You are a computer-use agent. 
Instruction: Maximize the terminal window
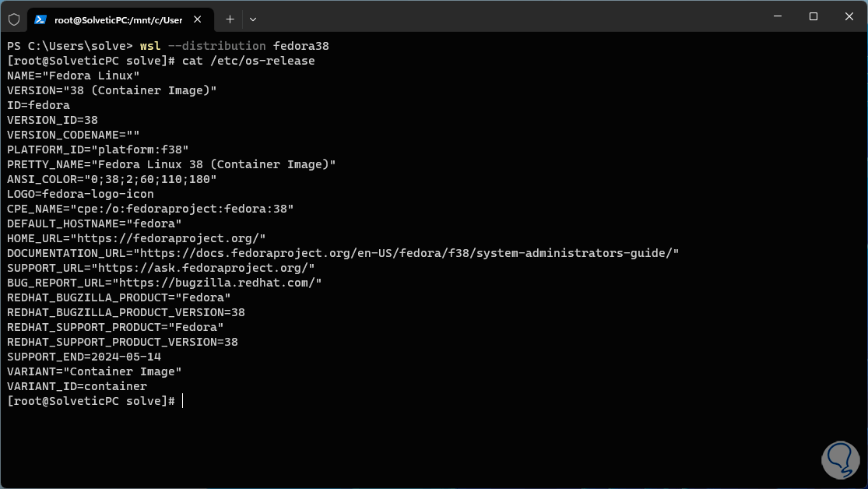(814, 16)
